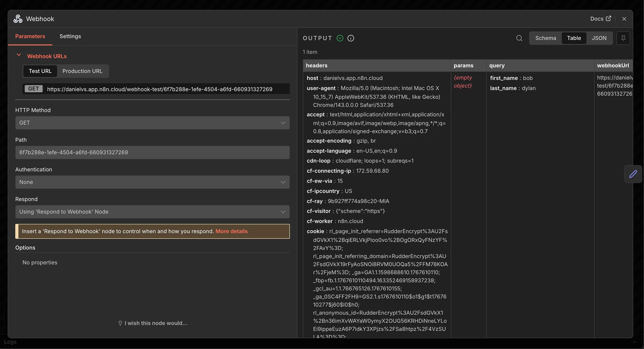Click More details link
644x349 pixels.
point(231,231)
